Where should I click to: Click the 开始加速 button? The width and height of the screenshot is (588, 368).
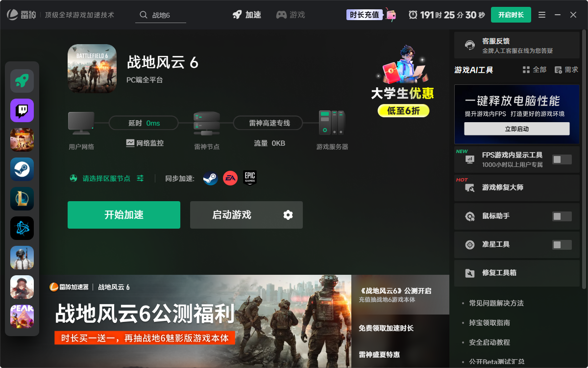click(x=123, y=215)
